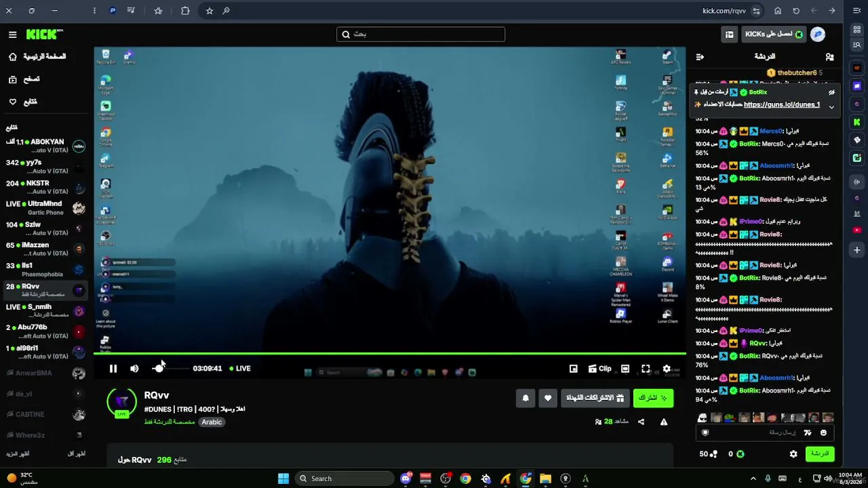Open File Explorer from taskbar

coord(545,479)
